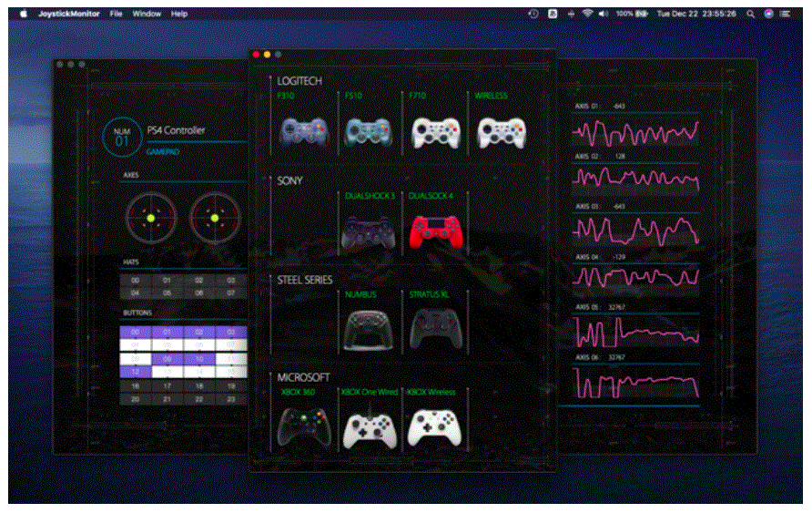
Task: Click purple button cell 01 in BUTTONS grid
Action: point(167,332)
